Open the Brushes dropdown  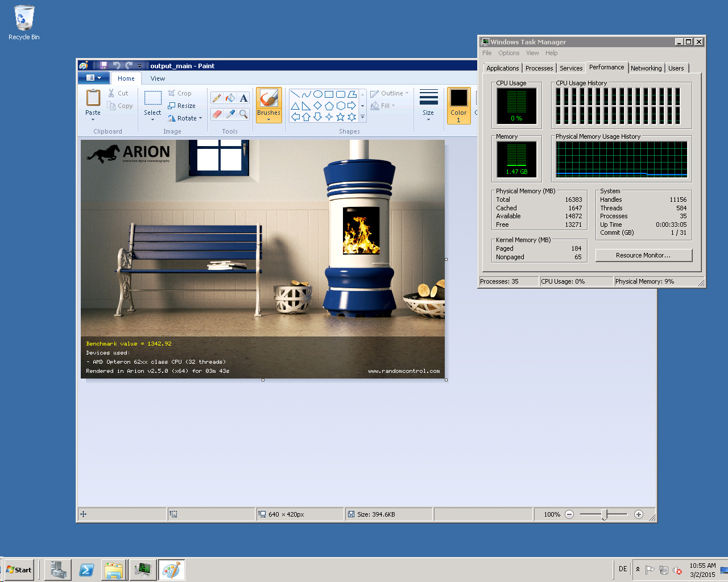click(268, 117)
